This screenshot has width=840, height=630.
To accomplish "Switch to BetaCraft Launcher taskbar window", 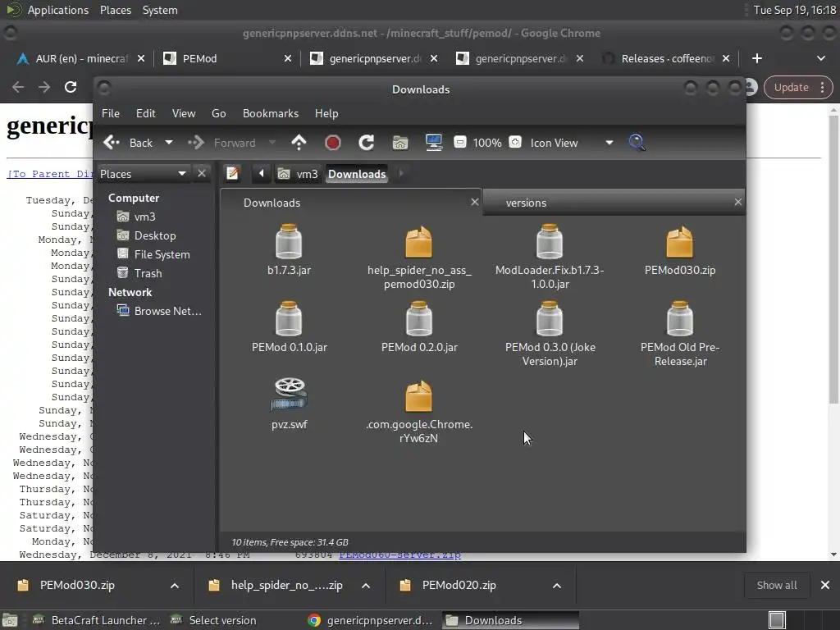I will (x=97, y=620).
